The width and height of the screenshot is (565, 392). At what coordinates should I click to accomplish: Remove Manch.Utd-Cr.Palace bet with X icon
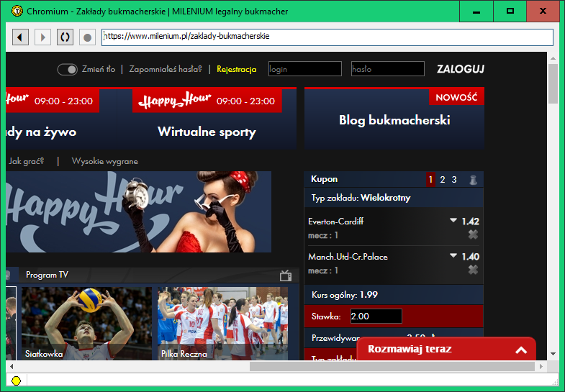tap(473, 270)
